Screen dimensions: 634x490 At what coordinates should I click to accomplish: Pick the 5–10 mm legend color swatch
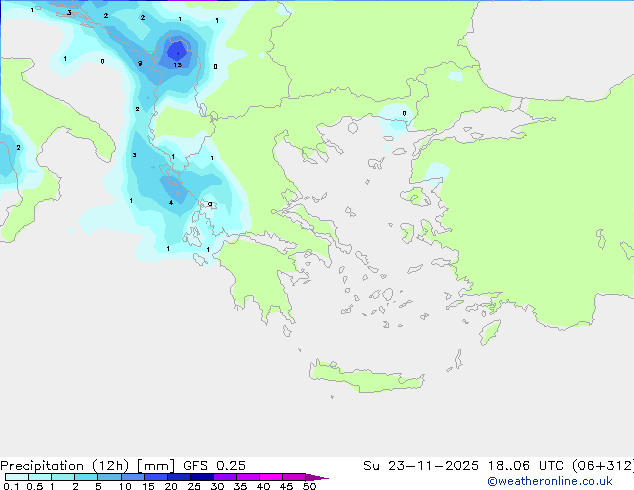pos(109,477)
